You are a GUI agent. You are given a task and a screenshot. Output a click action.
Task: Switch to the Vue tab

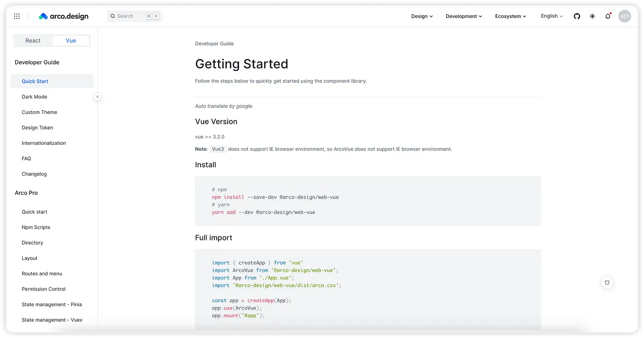[71, 40]
